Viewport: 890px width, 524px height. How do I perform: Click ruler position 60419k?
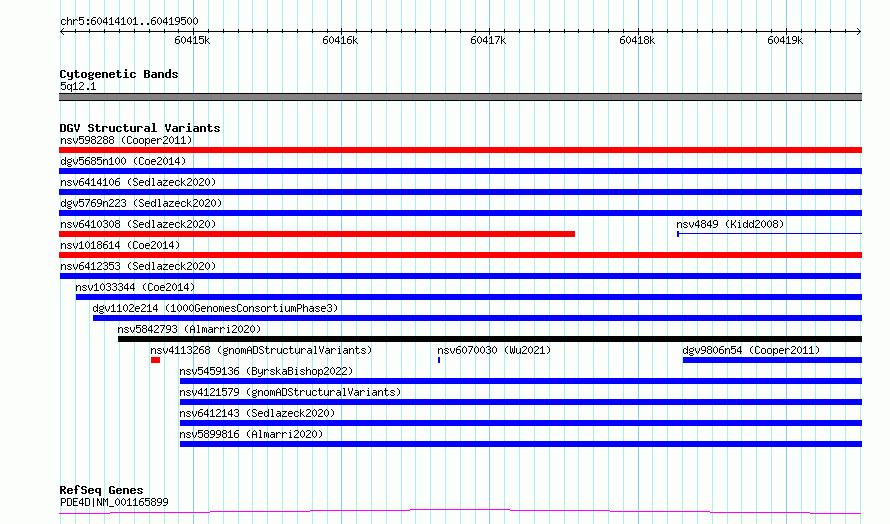coord(785,40)
